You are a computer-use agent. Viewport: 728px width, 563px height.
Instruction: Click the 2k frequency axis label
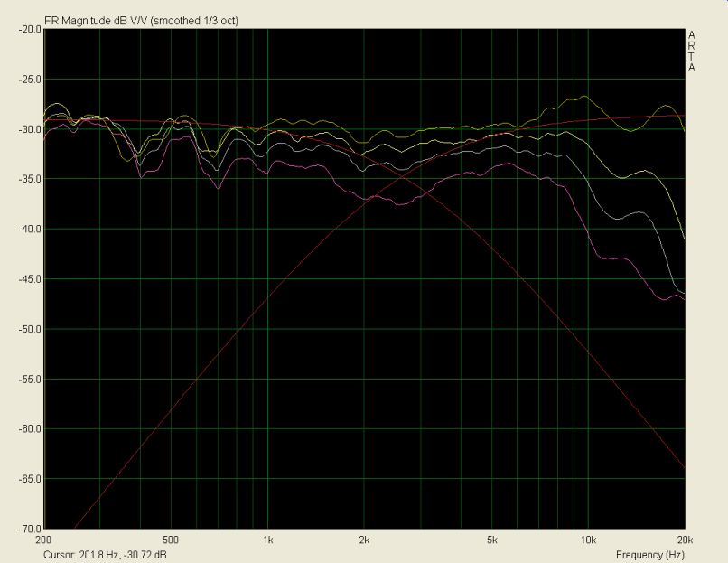coord(364,540)
